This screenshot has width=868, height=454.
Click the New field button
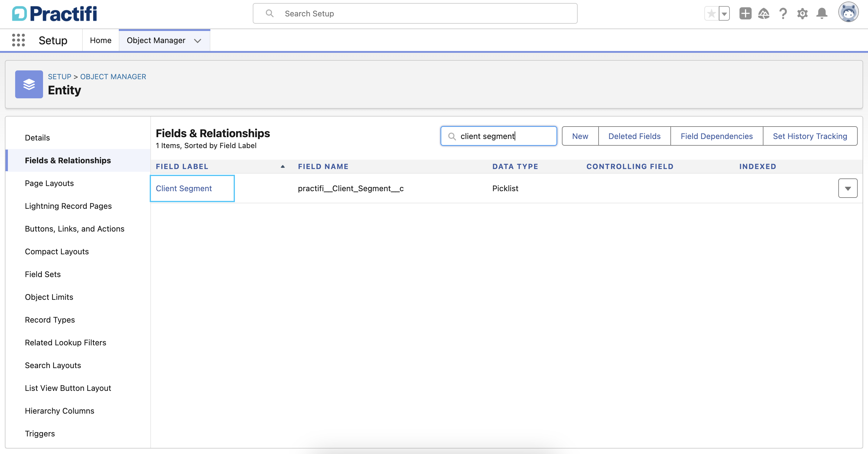click(580, 136)
